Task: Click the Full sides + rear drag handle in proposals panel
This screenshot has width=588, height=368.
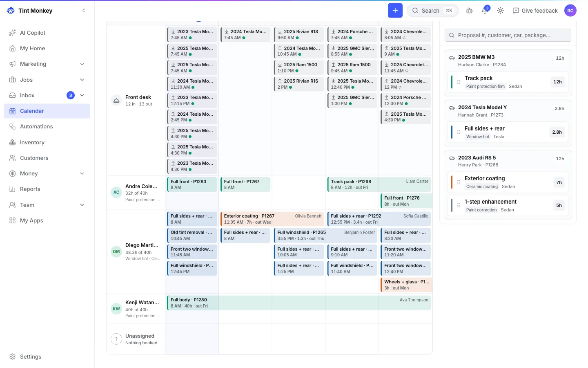Action: [459, 132]
